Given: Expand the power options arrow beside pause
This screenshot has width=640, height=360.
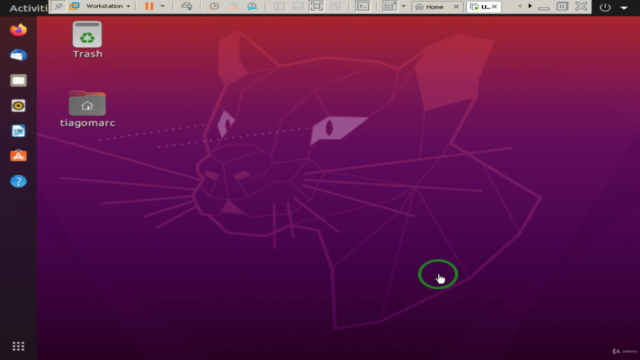Looking at the screenshot, I should tap(162, 6).
